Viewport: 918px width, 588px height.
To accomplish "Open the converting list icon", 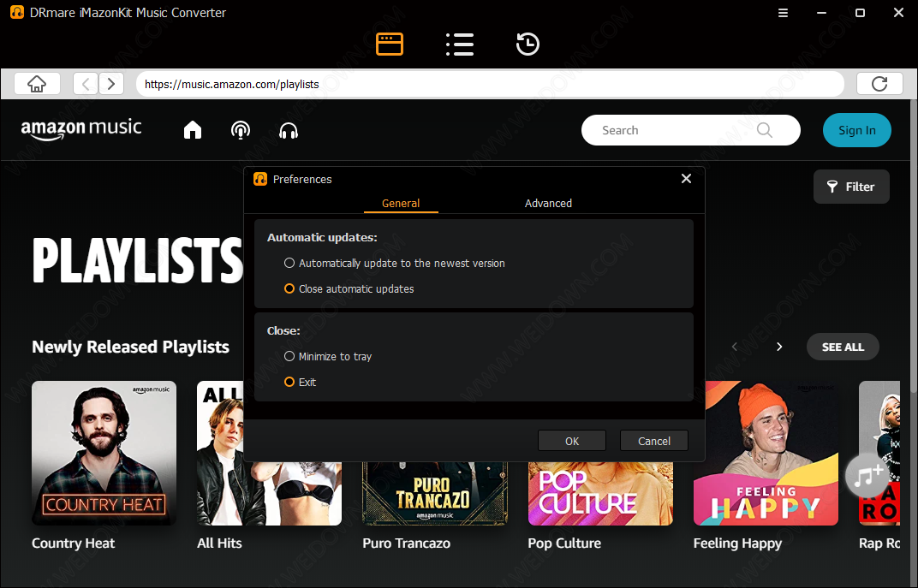I will pos(460,44).
